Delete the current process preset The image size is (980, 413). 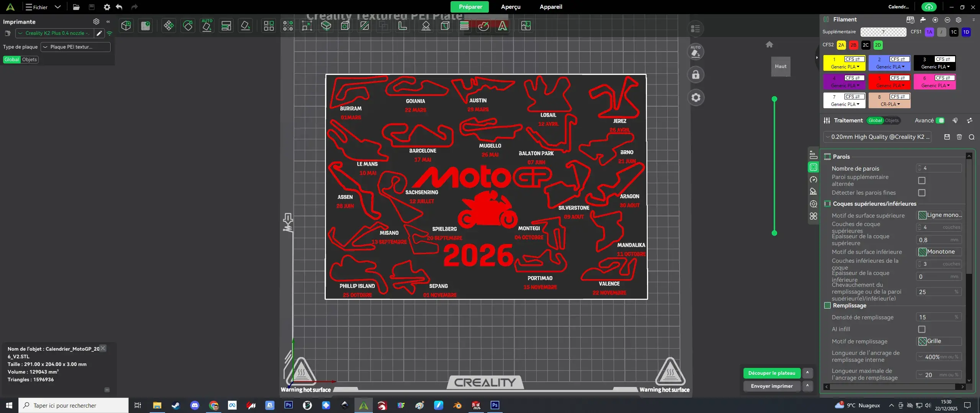tap(959, 137)
